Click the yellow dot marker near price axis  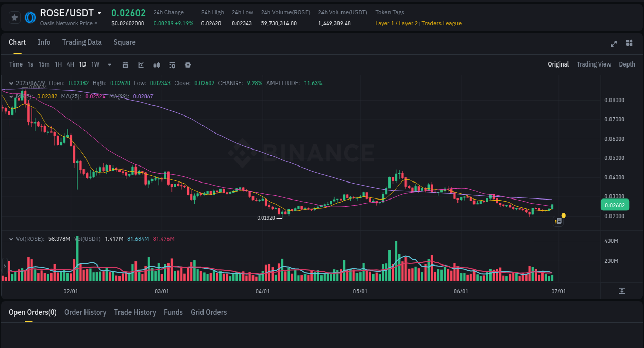click(x=564, y=216)
